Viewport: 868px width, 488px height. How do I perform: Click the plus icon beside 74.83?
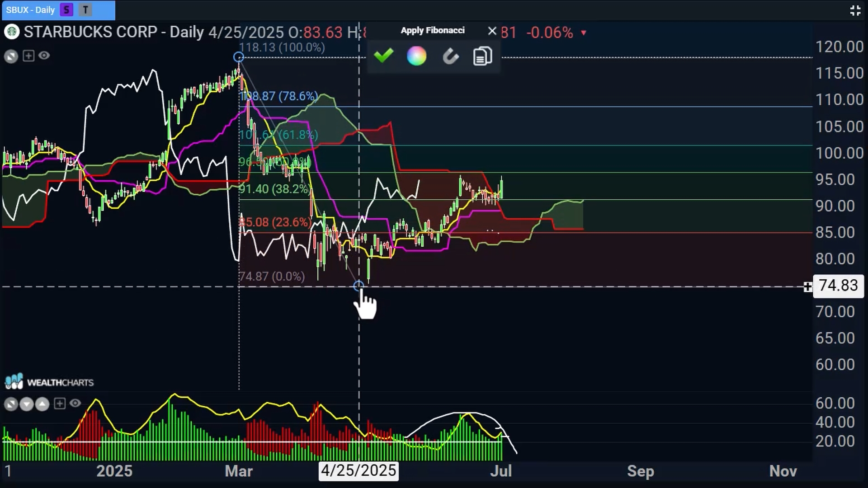tap(807, 286)
